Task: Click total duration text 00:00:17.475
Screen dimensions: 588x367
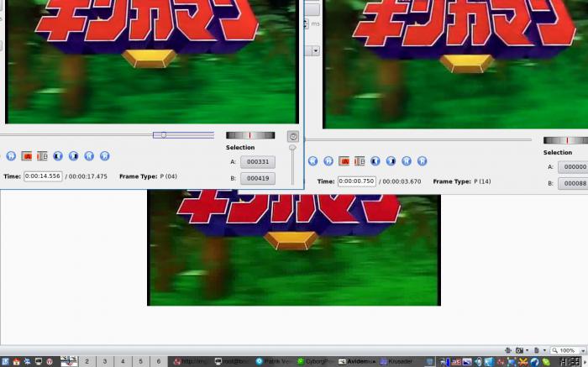Action: tap(87, 176)
